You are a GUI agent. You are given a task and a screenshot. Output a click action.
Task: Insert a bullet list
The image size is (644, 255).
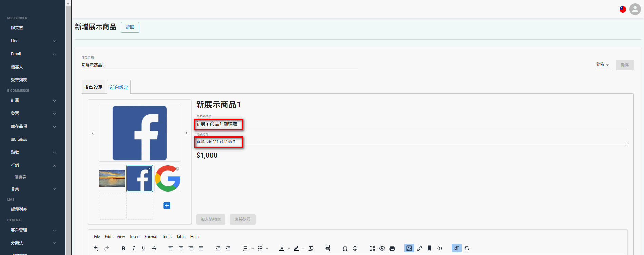(260, 248)
